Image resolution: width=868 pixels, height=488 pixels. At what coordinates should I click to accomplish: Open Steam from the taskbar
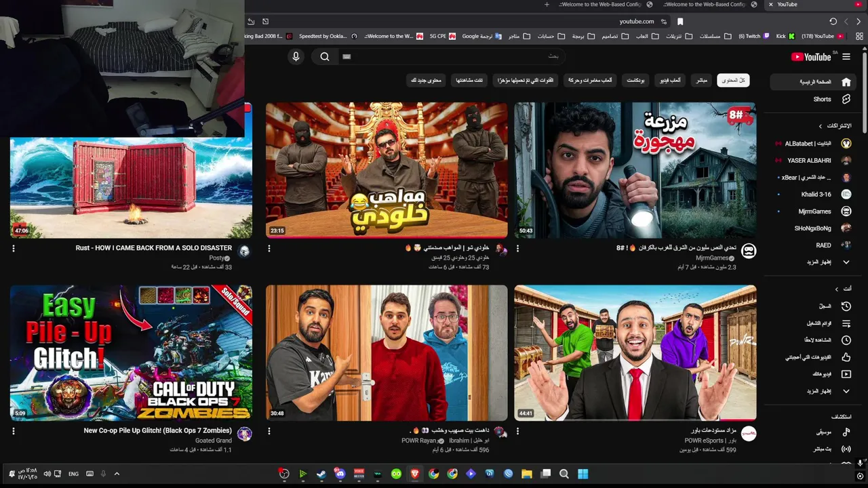[321, 474]
